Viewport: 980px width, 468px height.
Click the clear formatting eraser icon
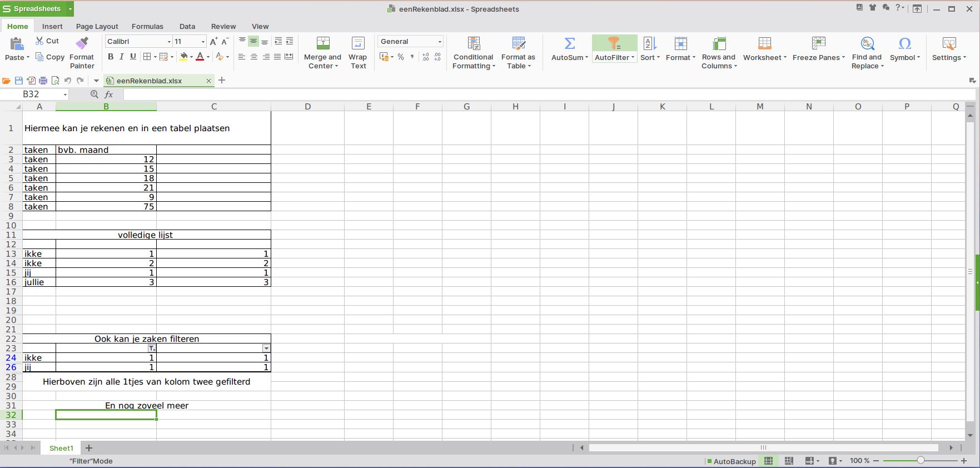click(x=220, y=57)
